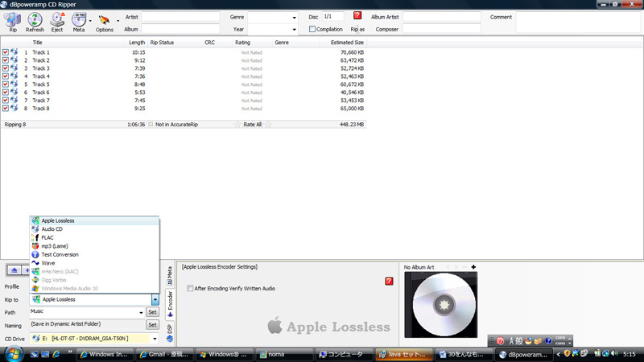Choose mp3 (Lame) in the encoder list
Viewport: 644px width, 362px height.
tap(54, 246)
